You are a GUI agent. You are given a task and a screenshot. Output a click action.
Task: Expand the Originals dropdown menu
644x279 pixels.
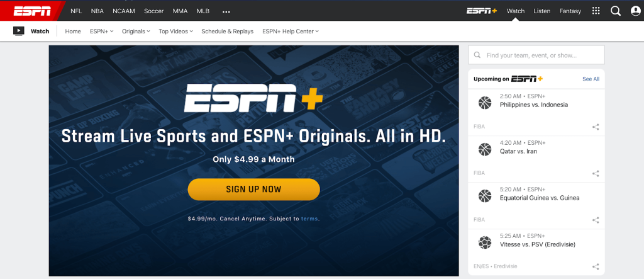(136, 31)
